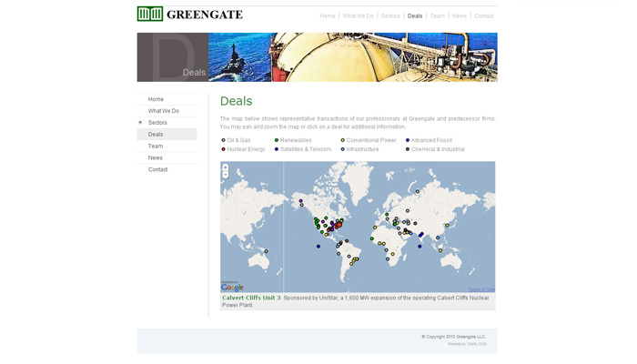Image resolution: width=637 pixels, height=364 pixels.
Task: Click the Powered by Clarity CMS link
Action: 467,344
